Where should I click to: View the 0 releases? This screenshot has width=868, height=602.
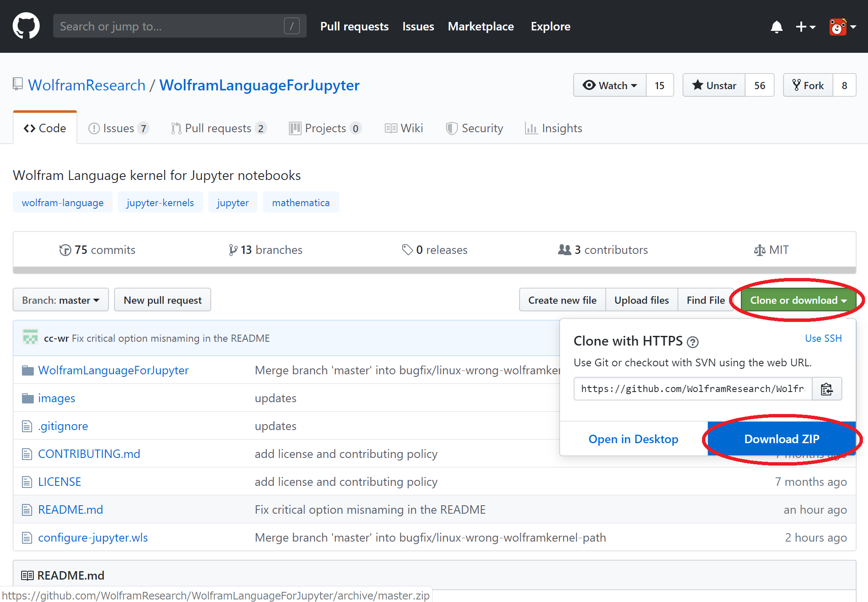435,250
